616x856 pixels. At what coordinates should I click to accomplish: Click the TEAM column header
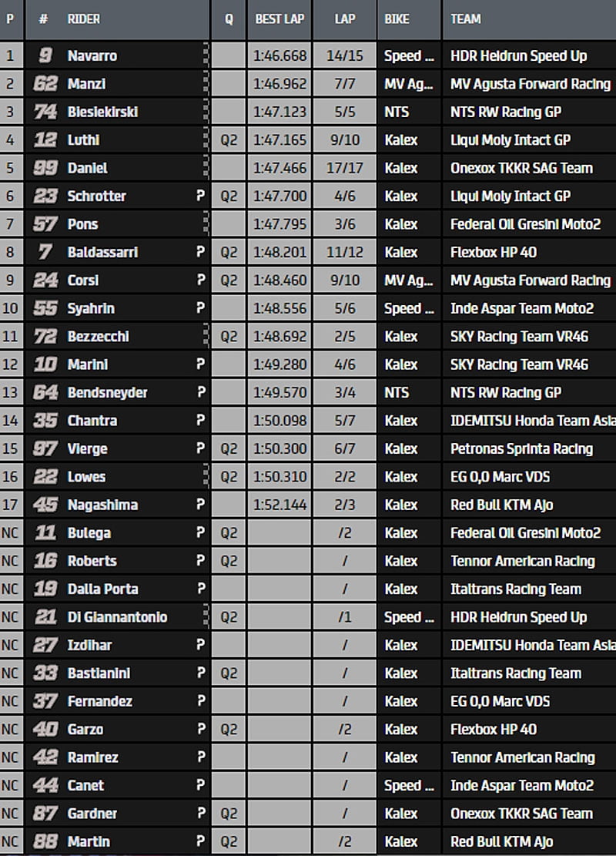(466, 18)
